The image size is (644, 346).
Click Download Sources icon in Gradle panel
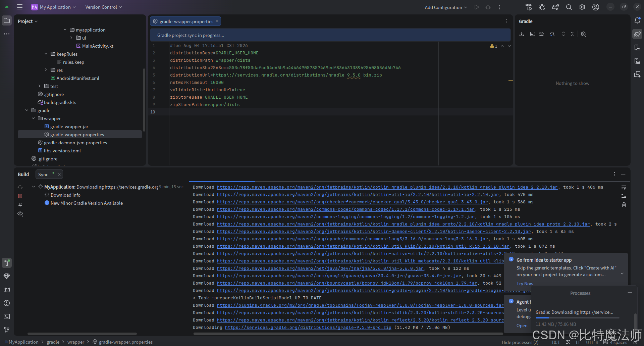coord(522,34)
